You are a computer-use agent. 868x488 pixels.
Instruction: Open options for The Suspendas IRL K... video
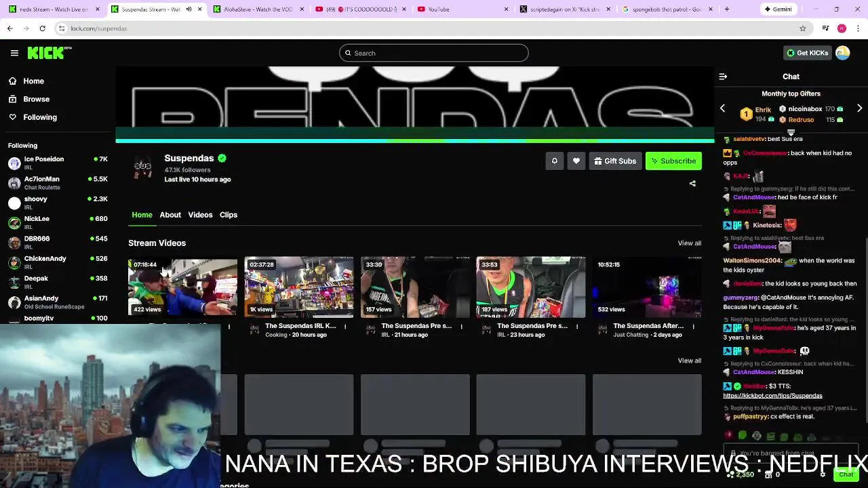(345, 326)
